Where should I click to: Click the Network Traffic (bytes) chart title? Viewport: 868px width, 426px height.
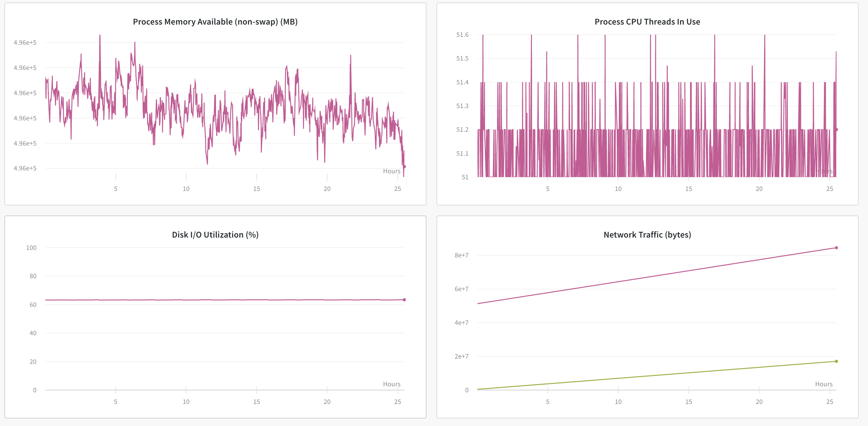647,235
